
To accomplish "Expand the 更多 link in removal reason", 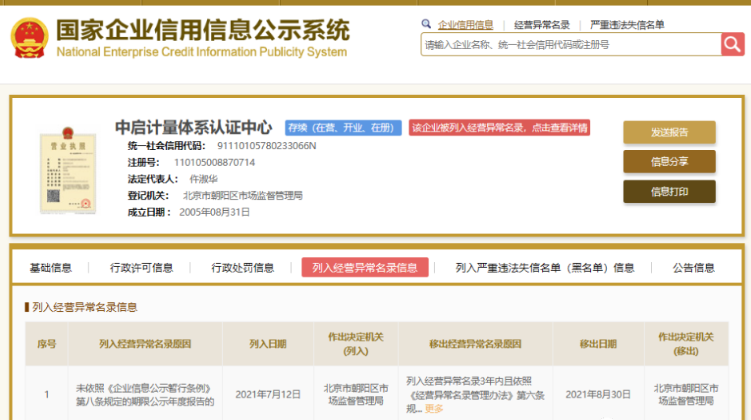I will [x=434, y=409].
